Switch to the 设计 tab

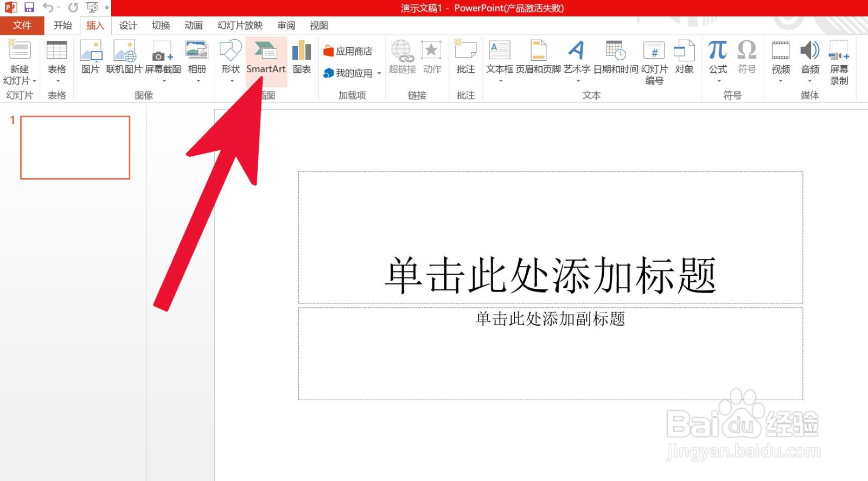[128, 26]
